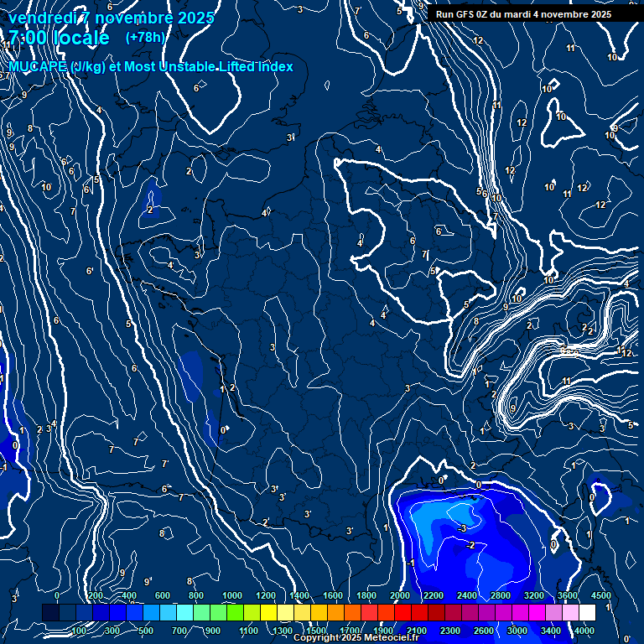Click the '-3' lifted index contour label
The height and width of the screenshot is (644, 644).
(462, 528)
